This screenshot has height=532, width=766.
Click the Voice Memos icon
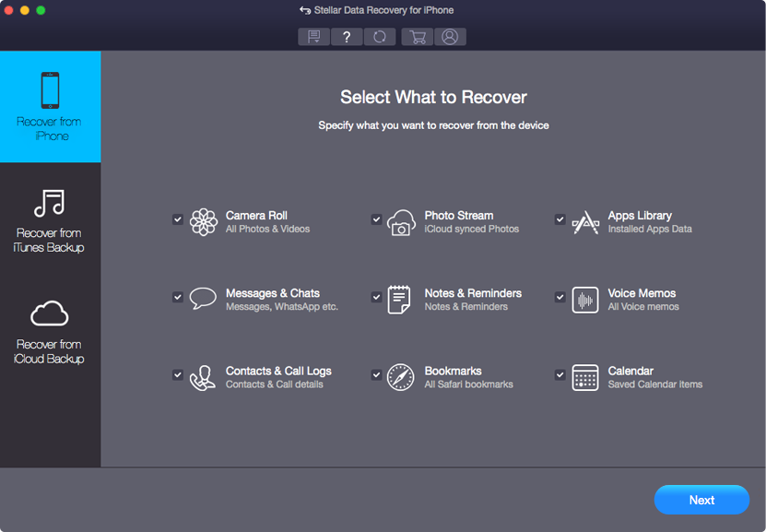(584, 299)
